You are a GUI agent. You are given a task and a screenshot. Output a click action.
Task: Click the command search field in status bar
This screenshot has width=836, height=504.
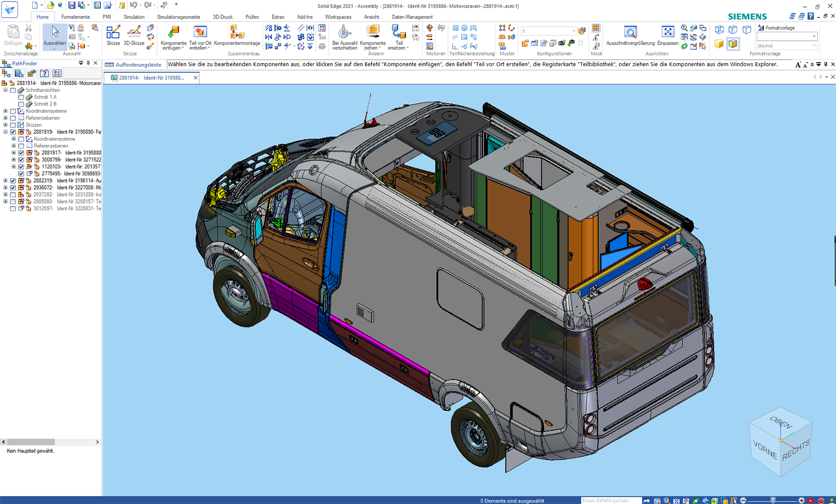(x=611, y=500)
